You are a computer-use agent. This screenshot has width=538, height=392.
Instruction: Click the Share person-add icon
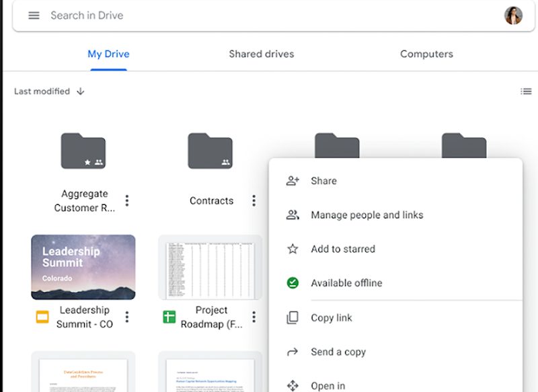293,181
